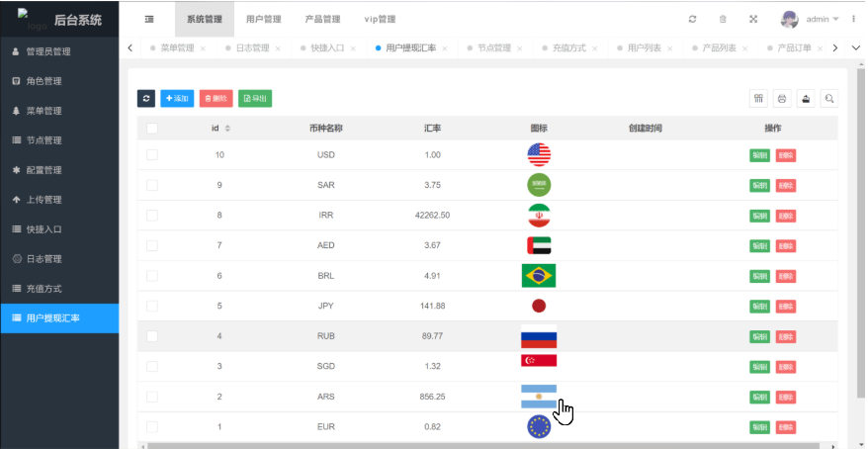Check the SGD row checkbox
Screen dimensions: 868x449
pyautogui.click(x=152, y=367)
